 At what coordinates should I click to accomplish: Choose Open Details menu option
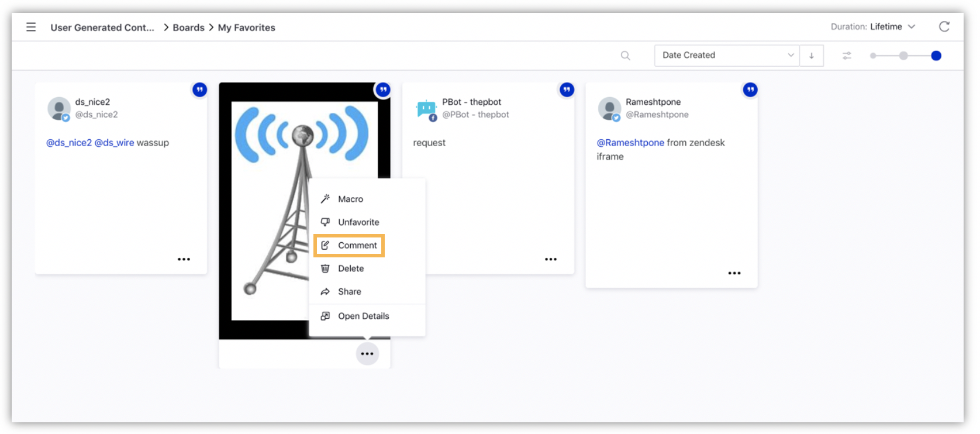tap(367, 316)
